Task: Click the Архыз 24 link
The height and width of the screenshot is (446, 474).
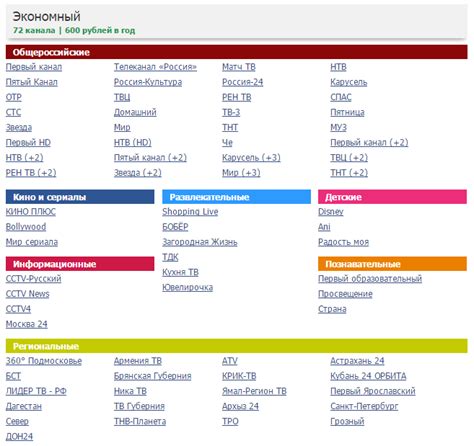Action: tap(241, 406)
